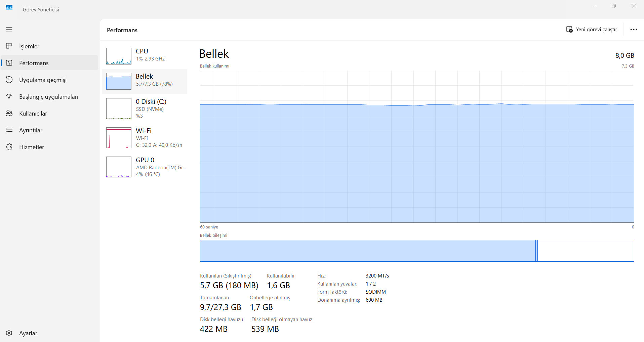The width and height of the screenshot is (644, 342).
Task: Open Ayarlar via the gear icon
Action: click(x=9, y=333)
